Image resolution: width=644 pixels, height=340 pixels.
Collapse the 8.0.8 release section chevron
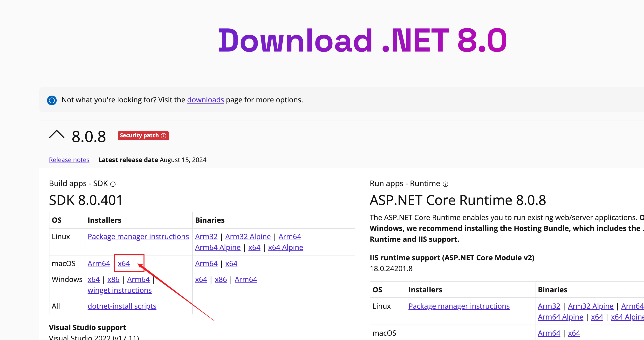click(56, 135)
